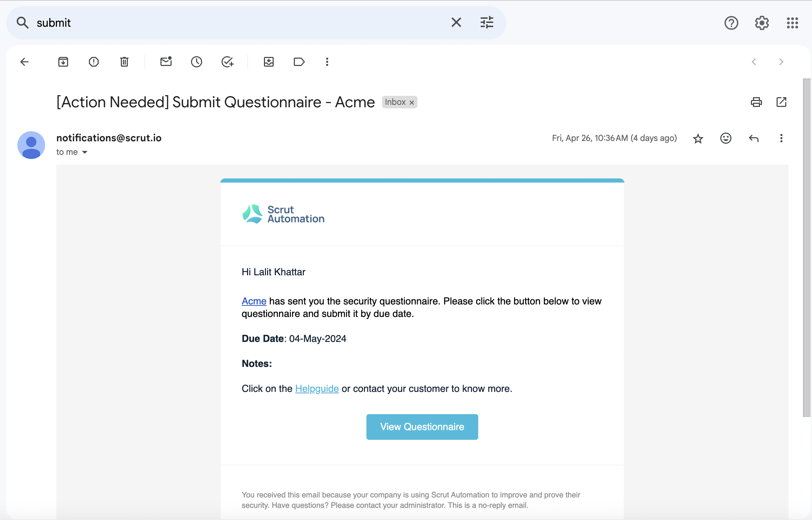Reply to notifications@scrut.io

point(754,139)
